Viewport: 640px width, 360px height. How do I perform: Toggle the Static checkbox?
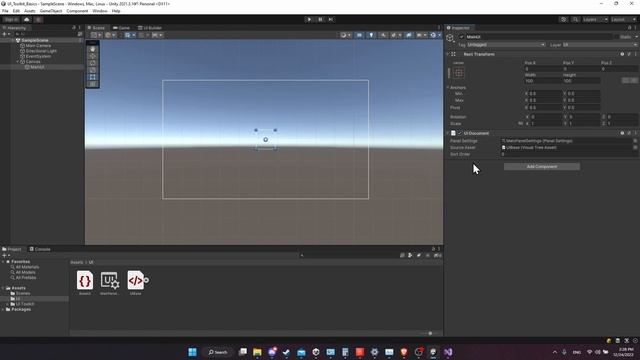pyautogui.click(x=616, y=37)
